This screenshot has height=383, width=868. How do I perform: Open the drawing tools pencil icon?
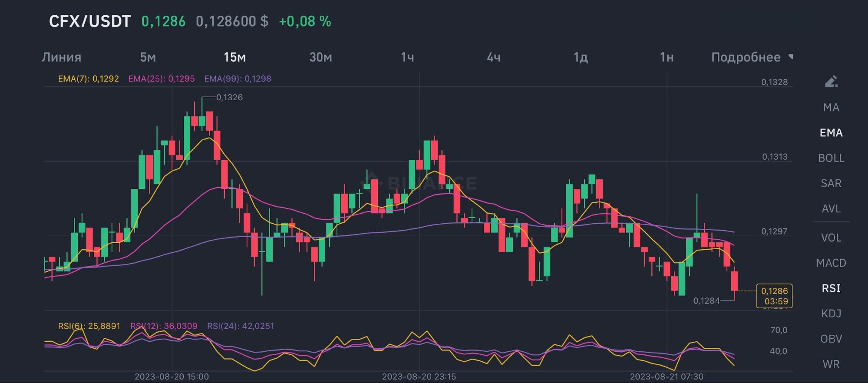[831, 82]
